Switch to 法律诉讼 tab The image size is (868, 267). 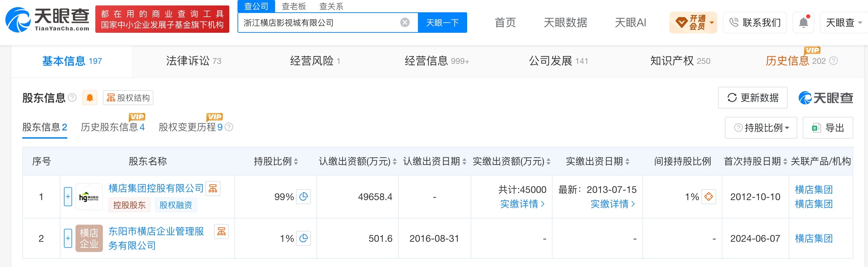(194, 61)
